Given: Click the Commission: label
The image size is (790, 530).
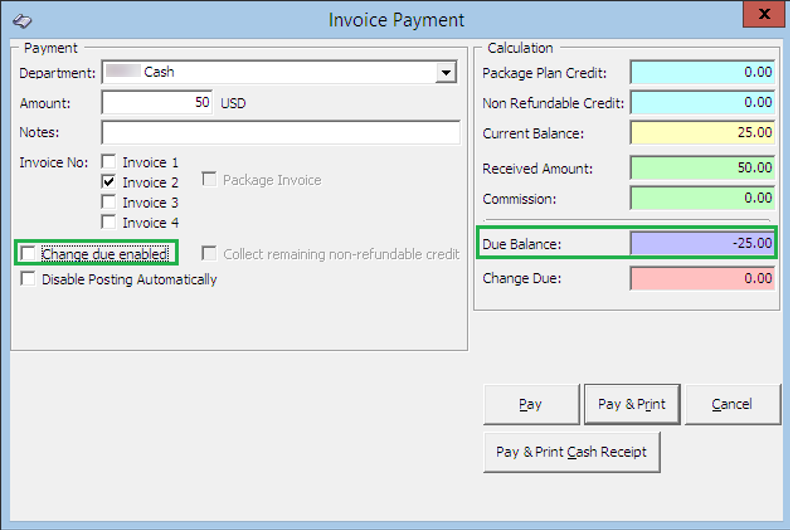Looking at the screenshot, I should 519,199.
